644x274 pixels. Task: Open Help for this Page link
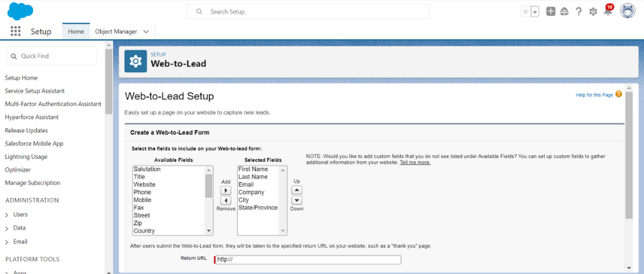click(594, 95)
